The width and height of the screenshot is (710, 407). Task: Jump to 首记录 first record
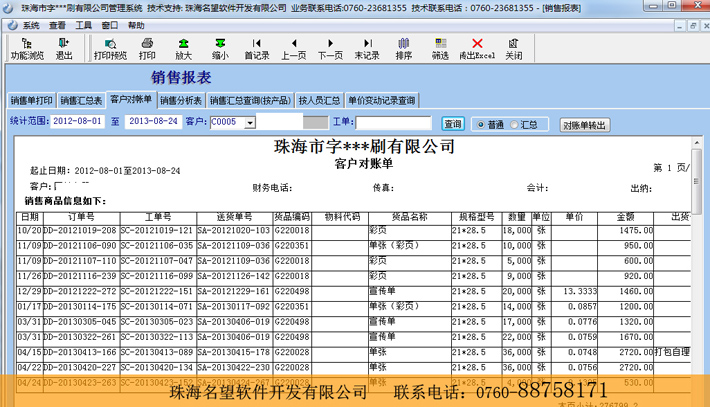coord(257,49)
